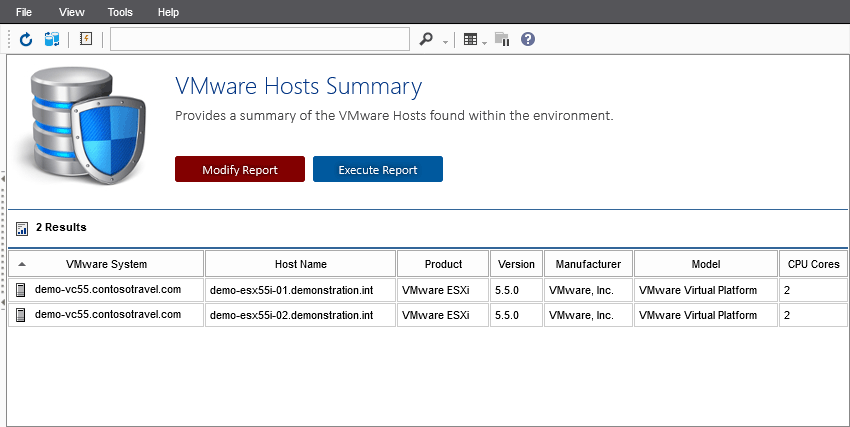Sort by the Product column header
This screenshot has width=850, height=427.
(443, 264)
